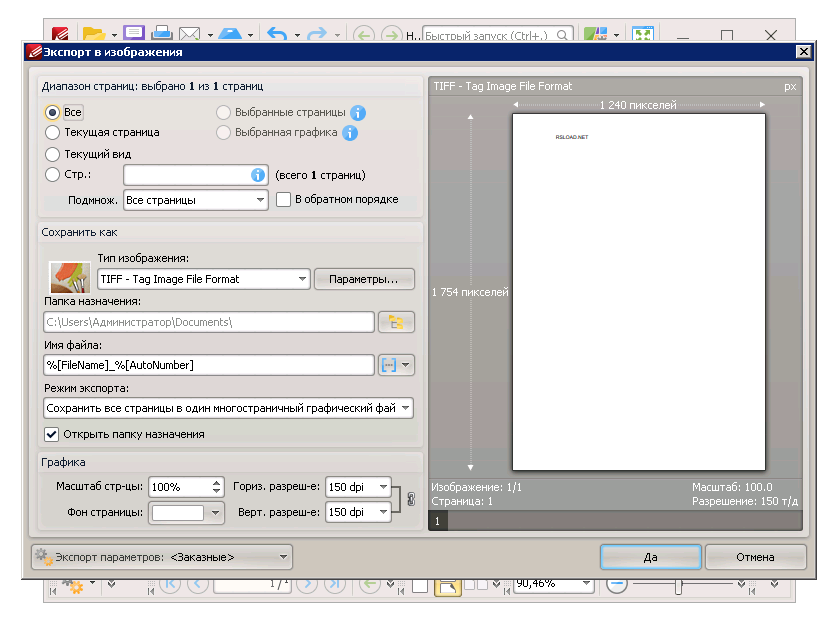This screenshot has height=619, width=828.
Task: Click purple comment icon in main toolbar
Action: tap(134, 33)
